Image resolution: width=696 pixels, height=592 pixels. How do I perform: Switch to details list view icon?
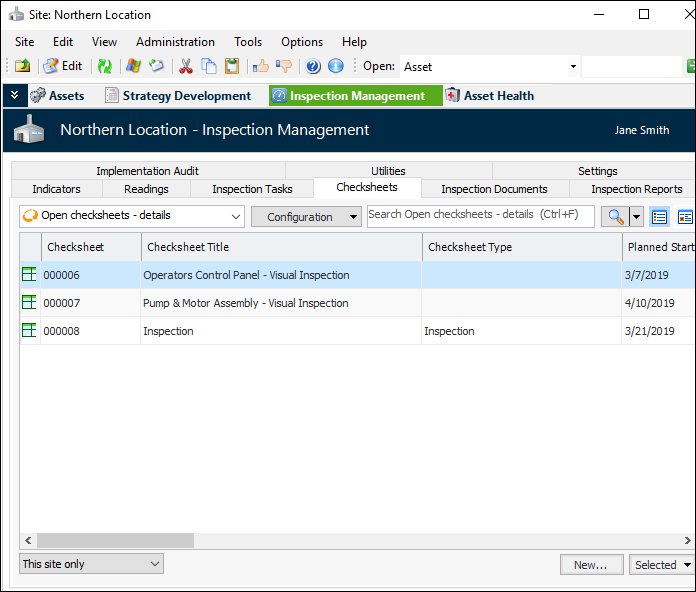660,217
